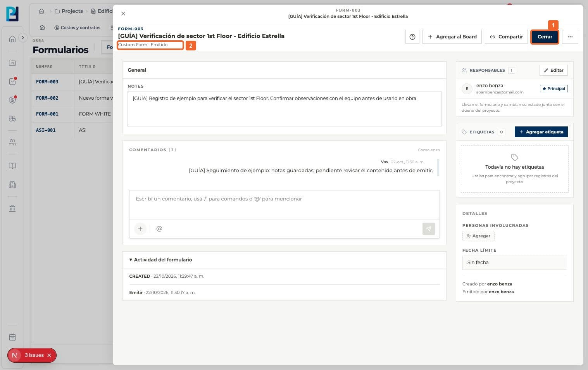Click Agregar al Board button

(x=452, y=37)
